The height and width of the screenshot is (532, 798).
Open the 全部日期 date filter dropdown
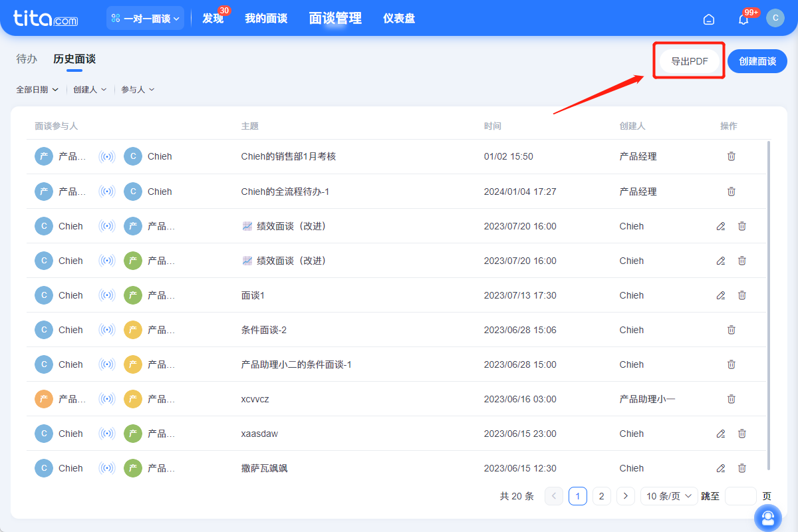(x=37, y=89)
